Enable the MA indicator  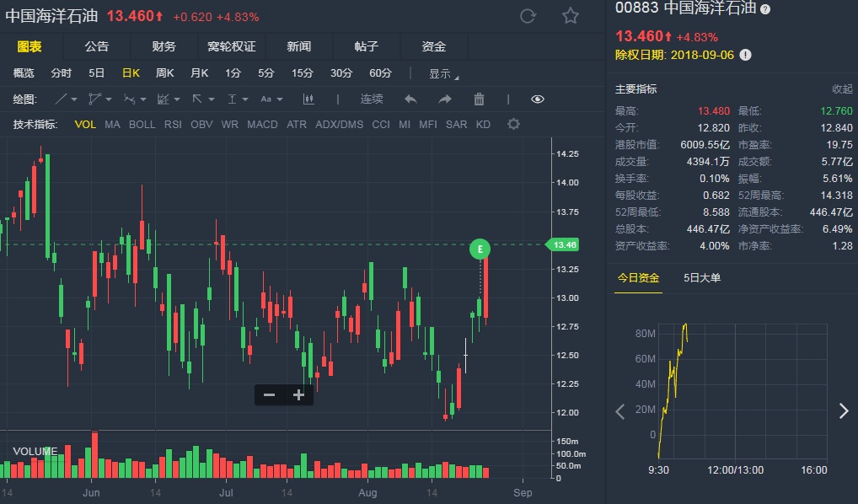coord(112,124)
